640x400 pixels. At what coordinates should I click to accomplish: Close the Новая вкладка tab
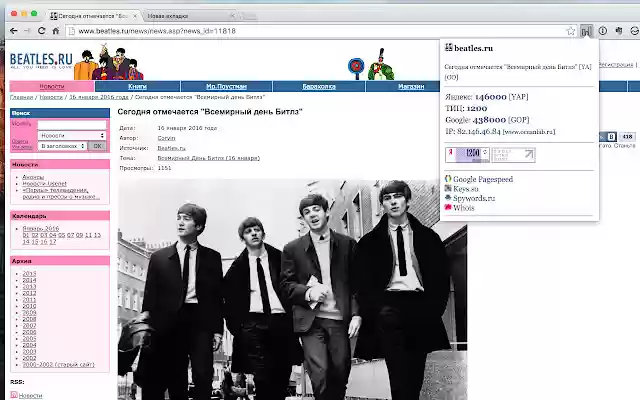click(232, 16)
